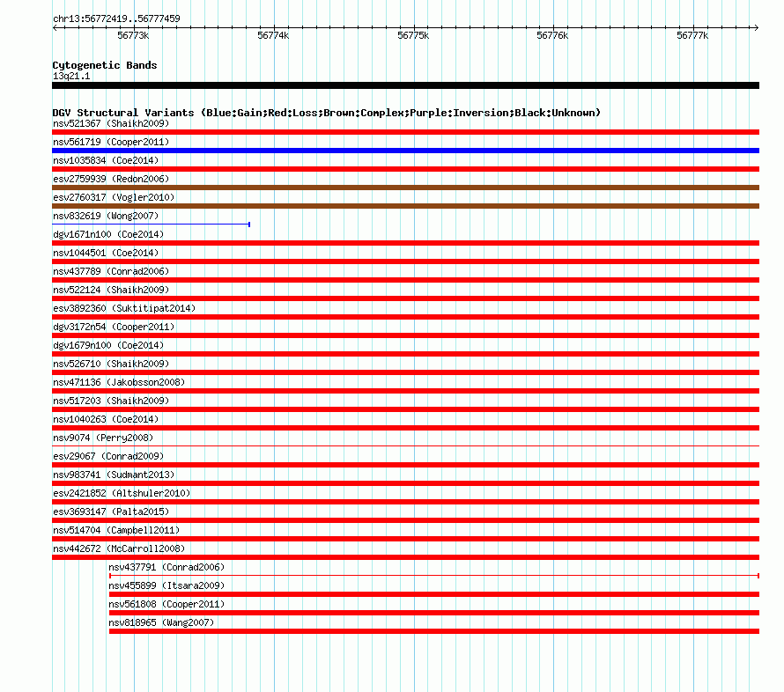Select nsv442672 (McCarroll2008) label
The height and width of the screenshot is (692, 784).
coord(119,548)
